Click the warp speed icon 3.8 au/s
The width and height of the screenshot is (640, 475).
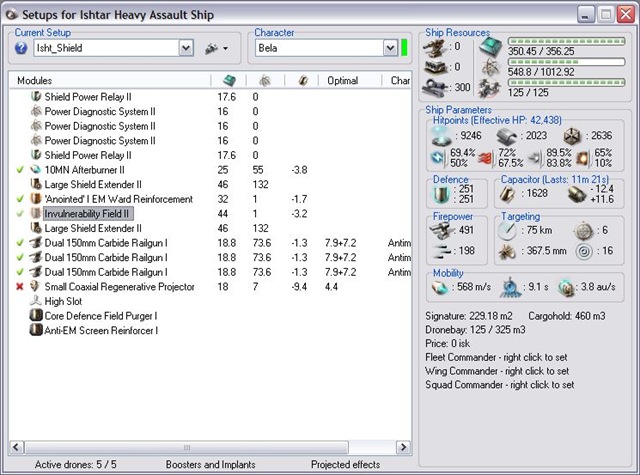566,288
